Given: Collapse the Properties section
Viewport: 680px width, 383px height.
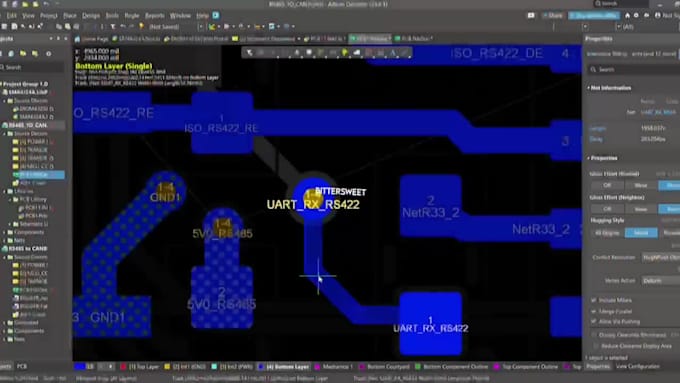Looking at the screenshot, I should [589, 158].
